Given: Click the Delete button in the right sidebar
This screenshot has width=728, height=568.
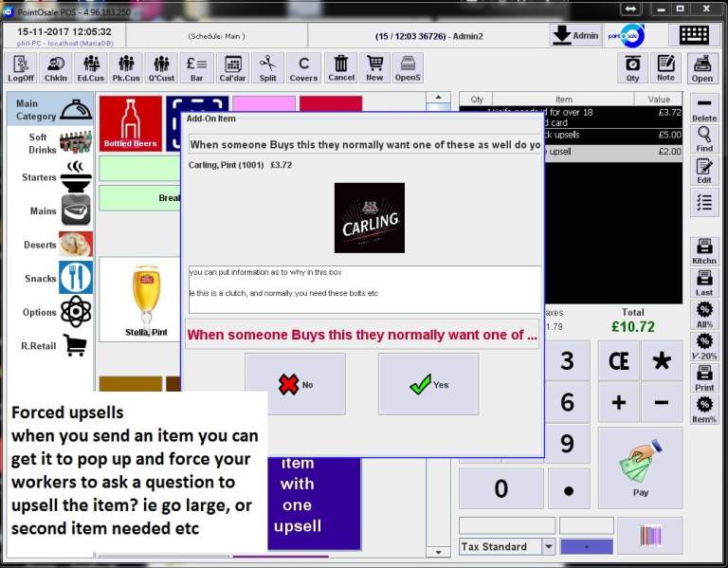Looking at the screenshot, I should [x=704, y=108].
